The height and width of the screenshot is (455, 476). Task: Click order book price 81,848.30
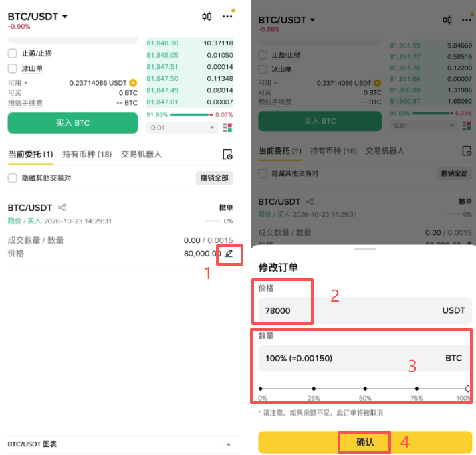pos(162,43)
